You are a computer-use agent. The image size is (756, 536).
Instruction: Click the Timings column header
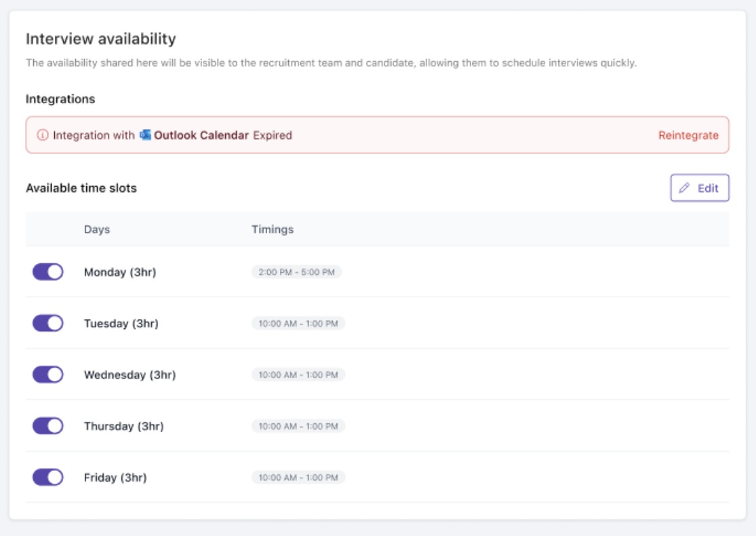(273, 229)
